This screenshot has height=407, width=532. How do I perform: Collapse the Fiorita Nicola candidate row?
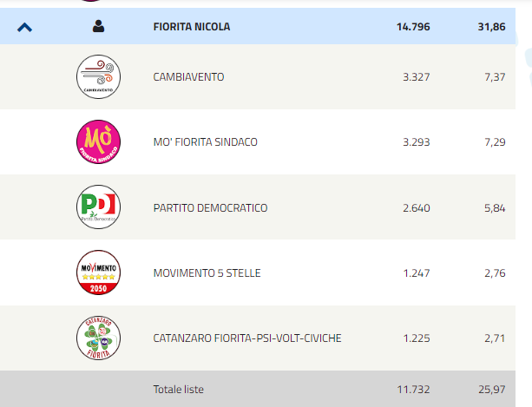[x=25, y=27]
